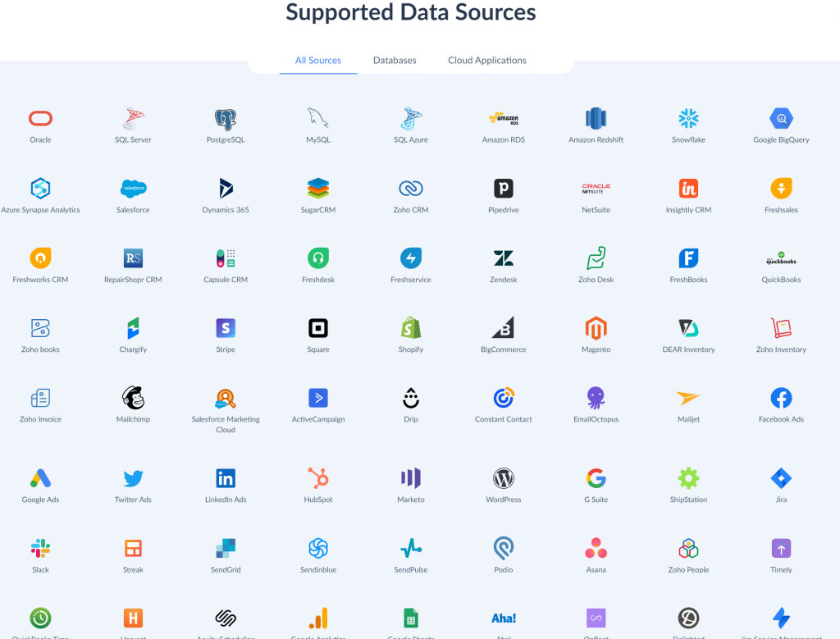Open the Slack logo icon

[40, 548]
